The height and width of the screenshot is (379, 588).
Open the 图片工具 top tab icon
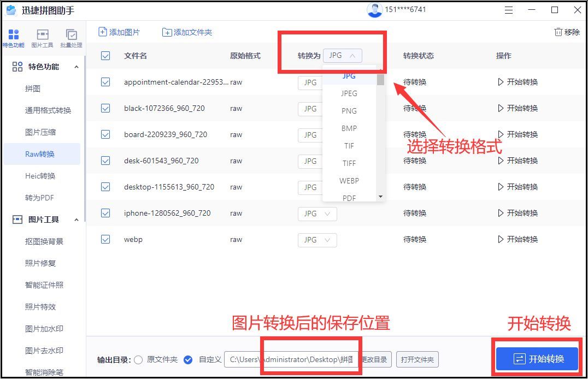click(43, 34)
